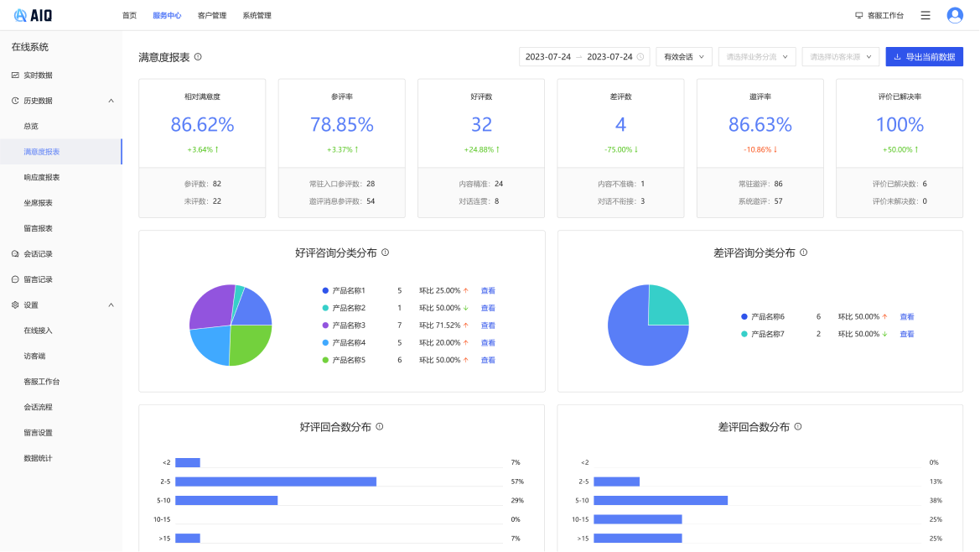This screenshot has width=980, height=552.
Task: Click the 相对满意度 value 86.62%
Action: point(203,124)
